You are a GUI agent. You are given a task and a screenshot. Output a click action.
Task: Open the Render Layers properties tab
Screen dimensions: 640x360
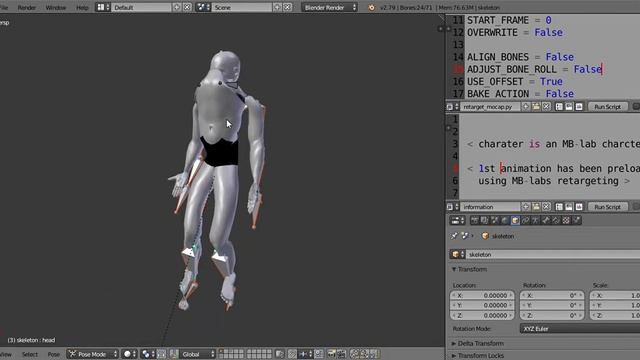pos(484,220)
